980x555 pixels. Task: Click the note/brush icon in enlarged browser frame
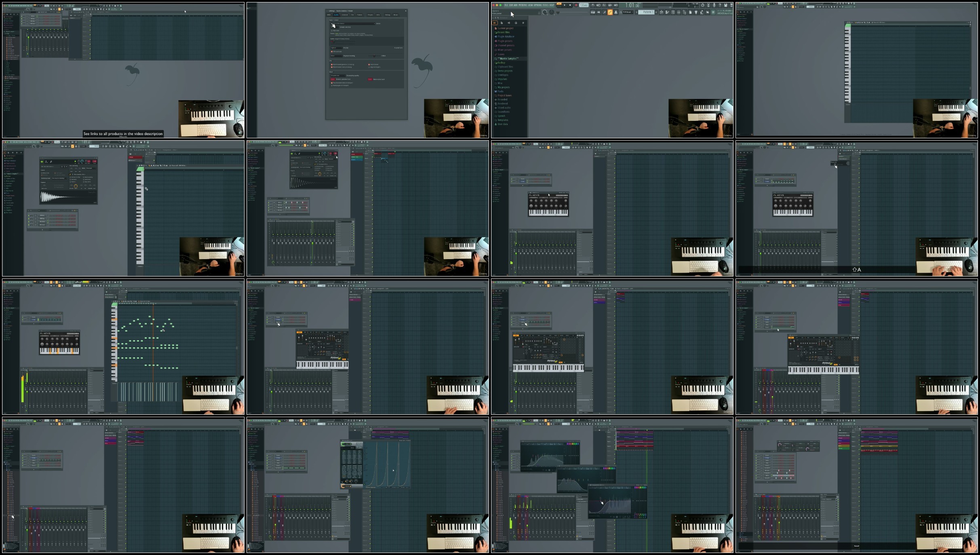(x=605, y=12)
